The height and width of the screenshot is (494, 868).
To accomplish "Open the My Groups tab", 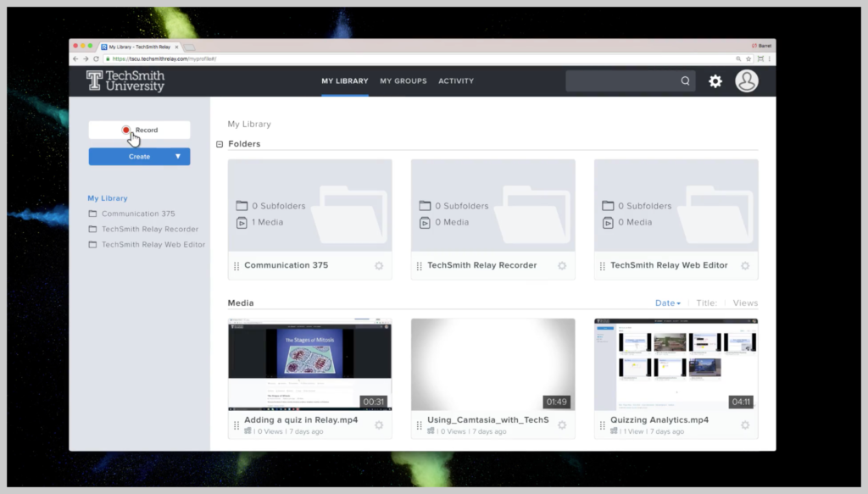I will click(x=403, y=80).
